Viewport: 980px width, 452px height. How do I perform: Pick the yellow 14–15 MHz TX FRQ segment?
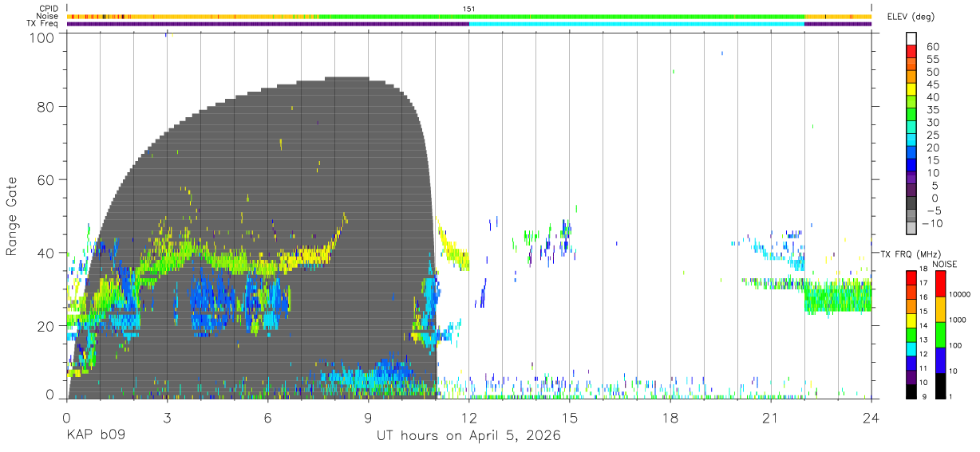tap(911, 320)
